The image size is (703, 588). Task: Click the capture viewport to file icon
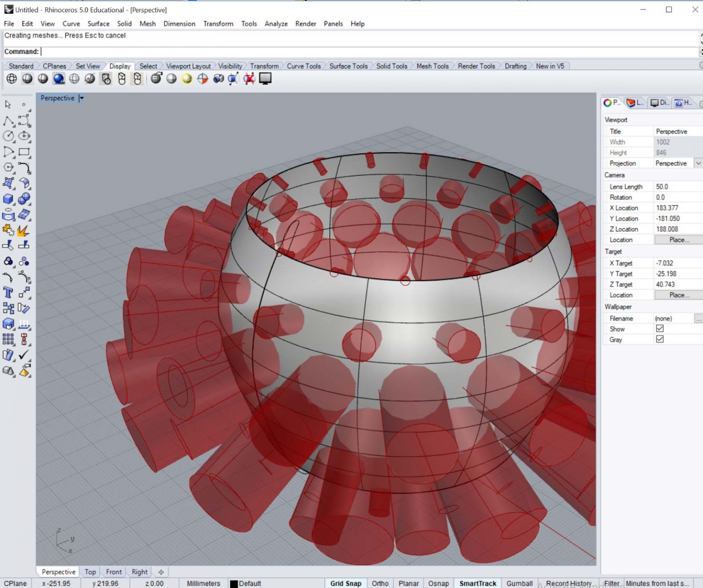(265, 78)
